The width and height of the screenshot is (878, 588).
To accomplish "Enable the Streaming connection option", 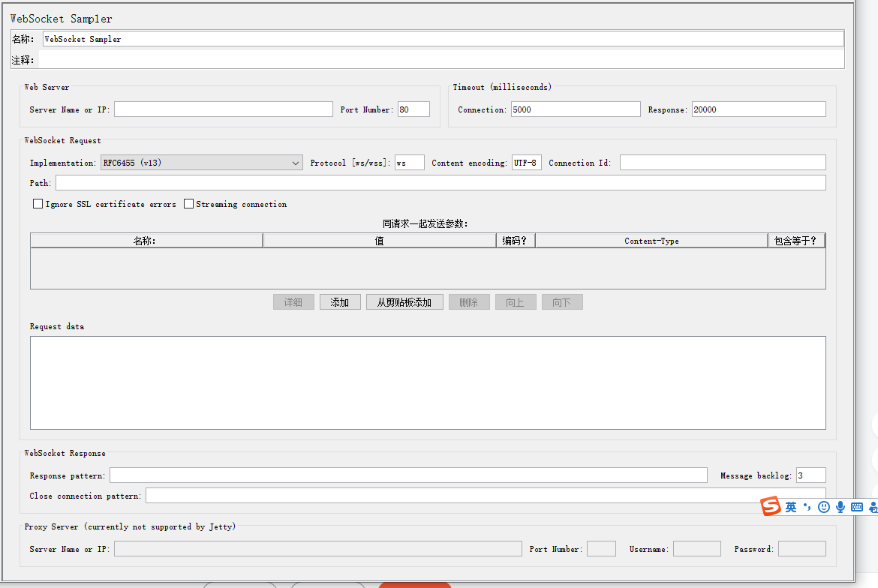I will 188,203.
